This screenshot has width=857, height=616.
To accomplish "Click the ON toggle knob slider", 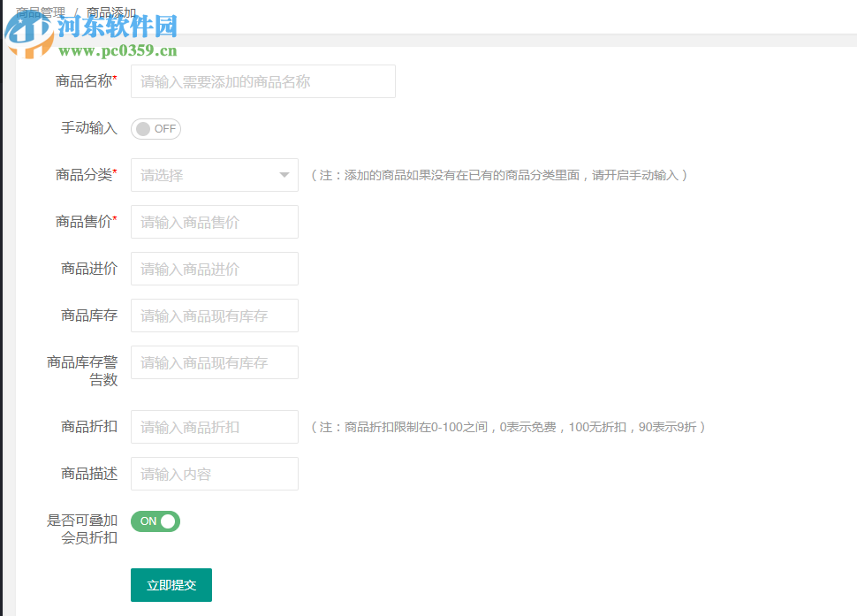I will pos(168,521).
